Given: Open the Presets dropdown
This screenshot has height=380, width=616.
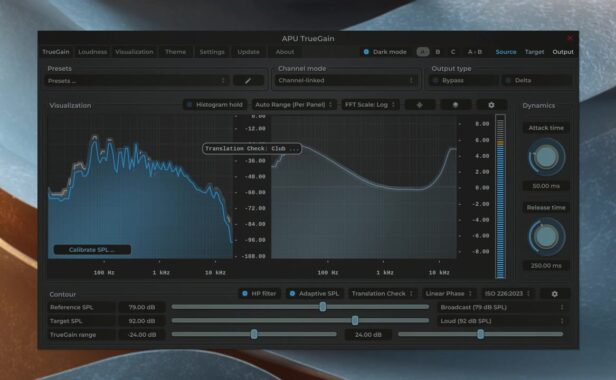Looking at the screenshot, I should click(136, 81).
